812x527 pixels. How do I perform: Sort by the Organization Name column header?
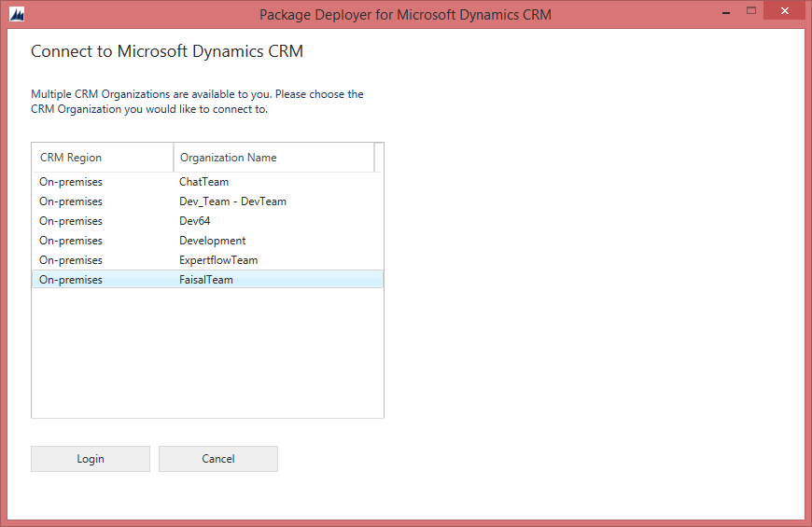pos(273,158)
